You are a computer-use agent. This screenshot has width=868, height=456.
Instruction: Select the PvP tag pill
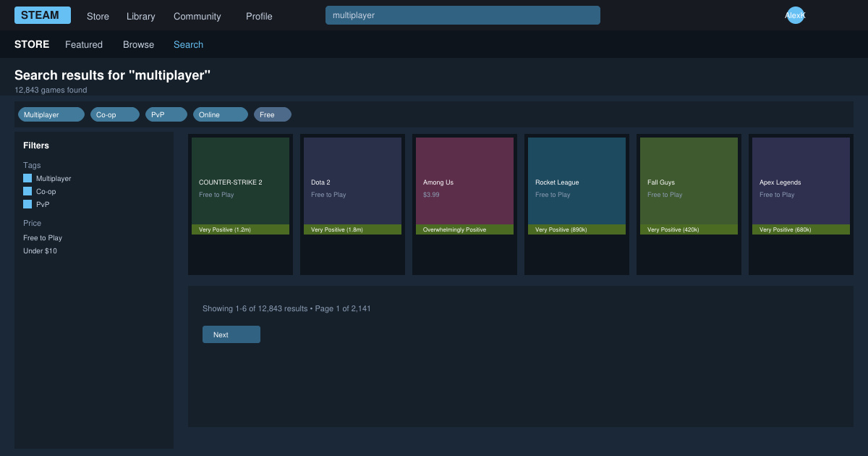(x=166, y=114)
